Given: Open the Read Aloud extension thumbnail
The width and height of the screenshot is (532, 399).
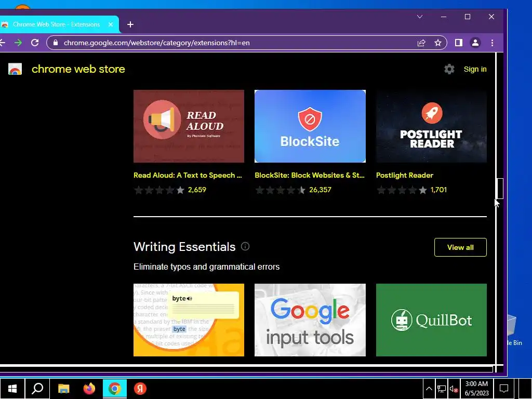Looking at the screenshot, I should click(189, 126).
